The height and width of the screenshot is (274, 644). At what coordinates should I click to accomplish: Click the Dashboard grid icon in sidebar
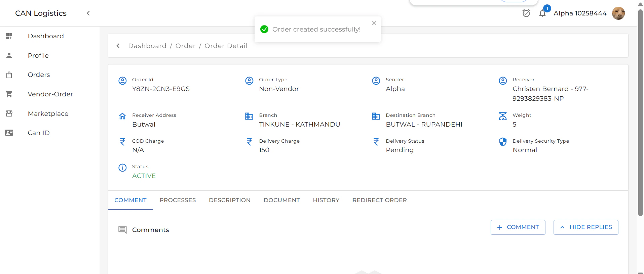coord(9,36)
